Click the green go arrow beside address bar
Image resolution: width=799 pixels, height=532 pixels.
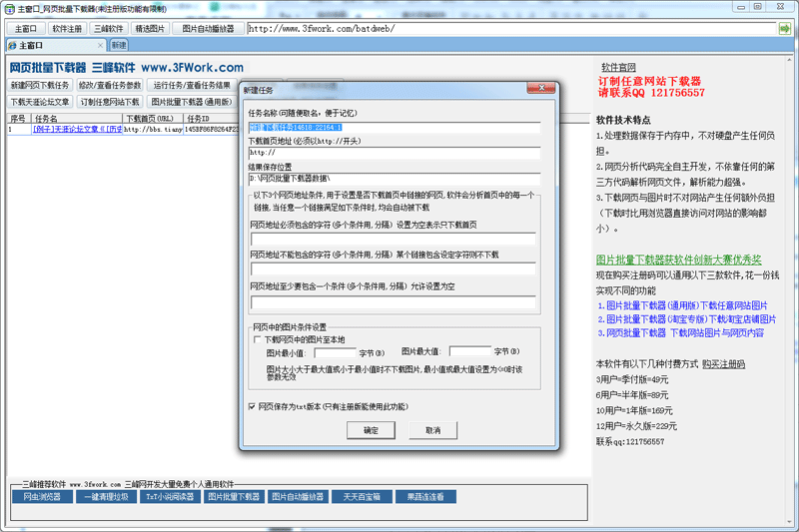click(x=784, y=29)
